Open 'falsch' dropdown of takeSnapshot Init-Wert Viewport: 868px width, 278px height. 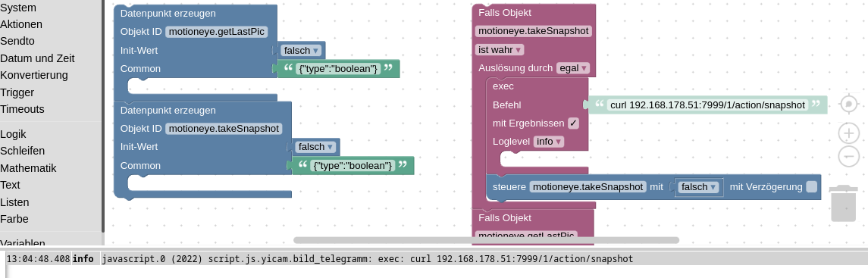click(x=315, y=147)
